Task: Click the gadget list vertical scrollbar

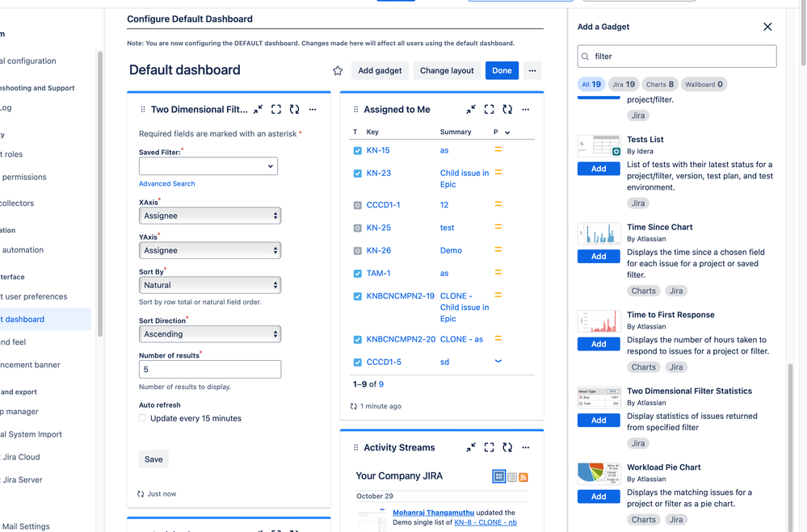Action: point(790,447)
